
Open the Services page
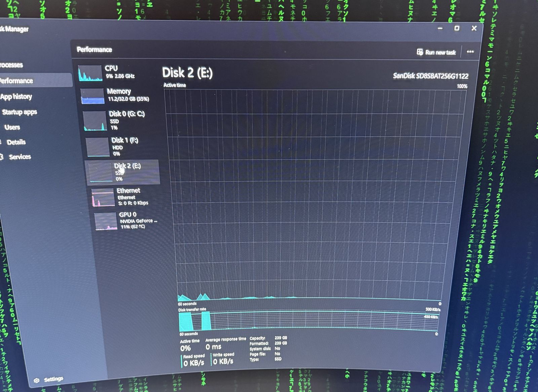coord(20,157)
